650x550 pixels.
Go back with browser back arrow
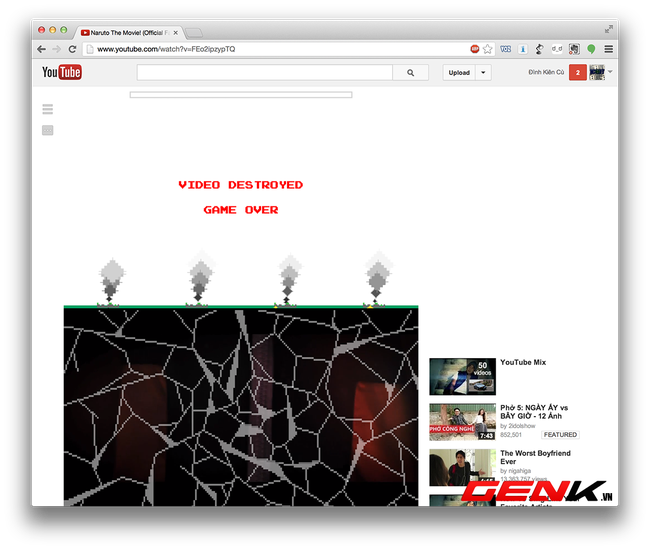pyautogui.click(x=41, y=49)
